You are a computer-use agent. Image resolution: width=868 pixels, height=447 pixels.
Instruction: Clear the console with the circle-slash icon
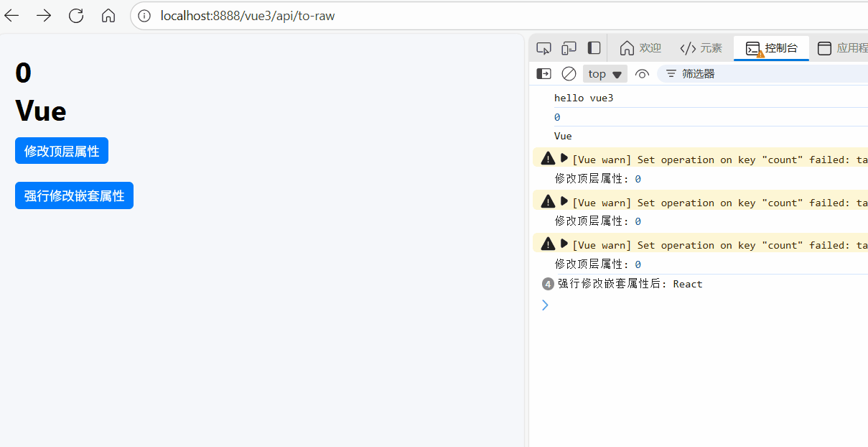pos(569,73)
